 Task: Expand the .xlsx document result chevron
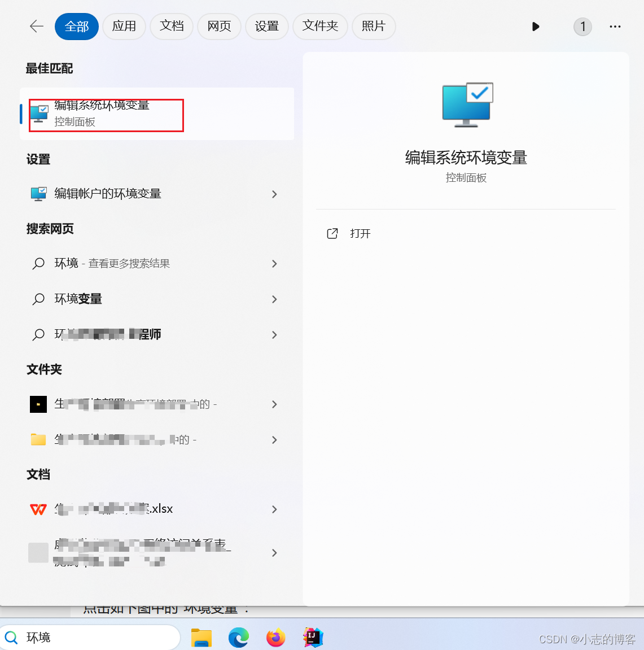(274, 509)
